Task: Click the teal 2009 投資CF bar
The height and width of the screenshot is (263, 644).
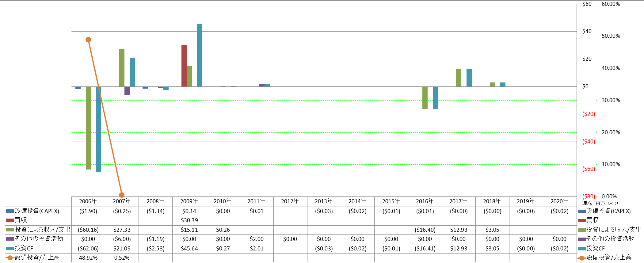Action: point(200,55)
